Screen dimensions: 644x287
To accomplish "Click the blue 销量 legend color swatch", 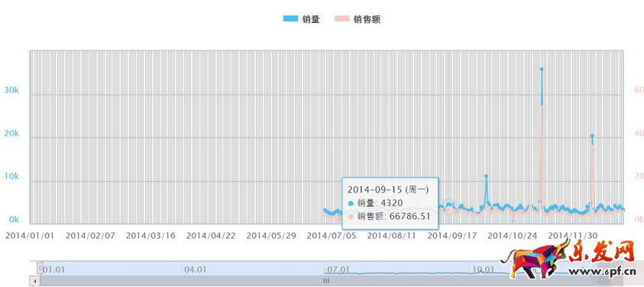I will tap(290, 19).
